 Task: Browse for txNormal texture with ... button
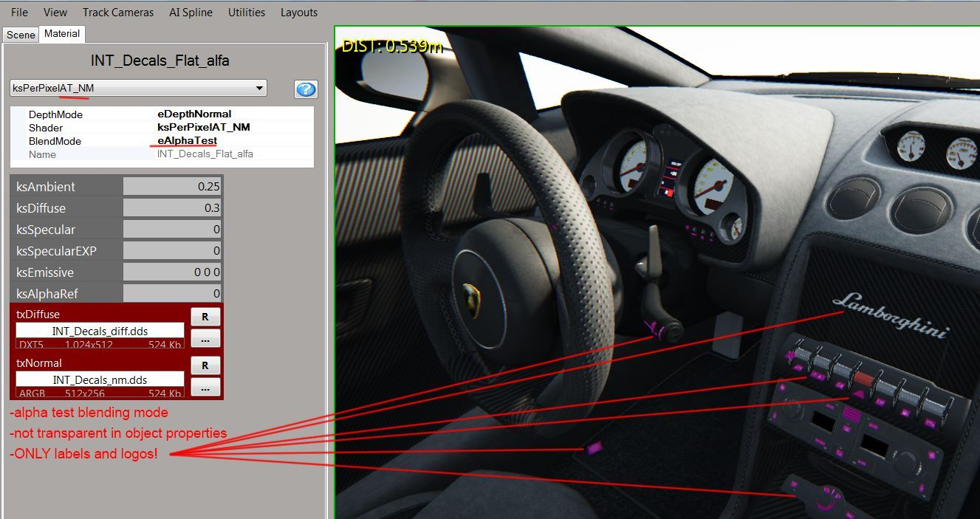[x=205, y=387]
